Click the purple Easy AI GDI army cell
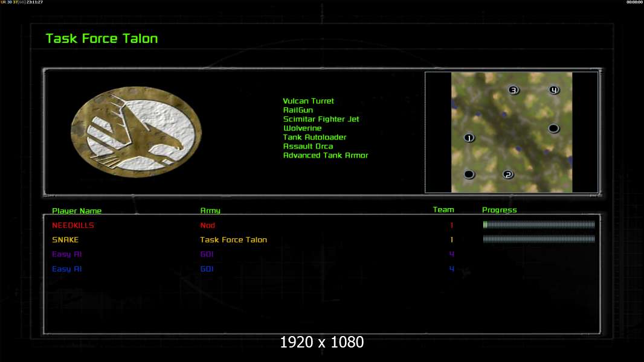This screenshot has width=644, height=362. click(207, 254)
